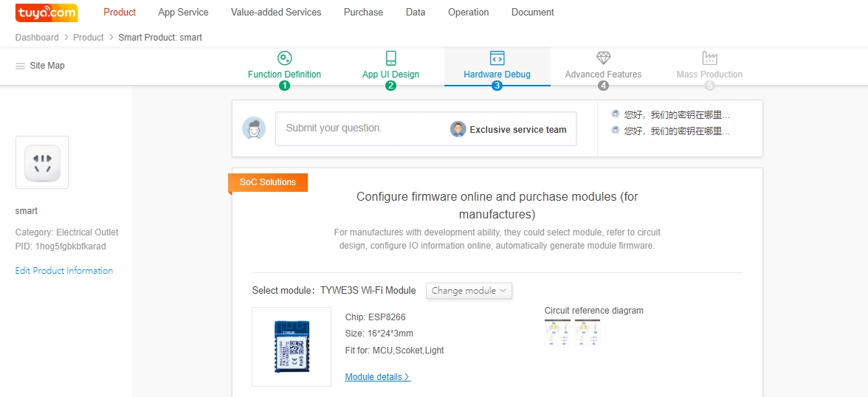Expand the Change module dropdown
Viewport: 868px width, 397px height.
coord(469,291)
